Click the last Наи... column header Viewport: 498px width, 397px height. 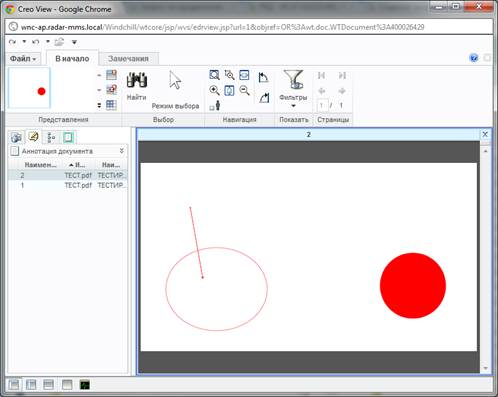pos(111,165)
